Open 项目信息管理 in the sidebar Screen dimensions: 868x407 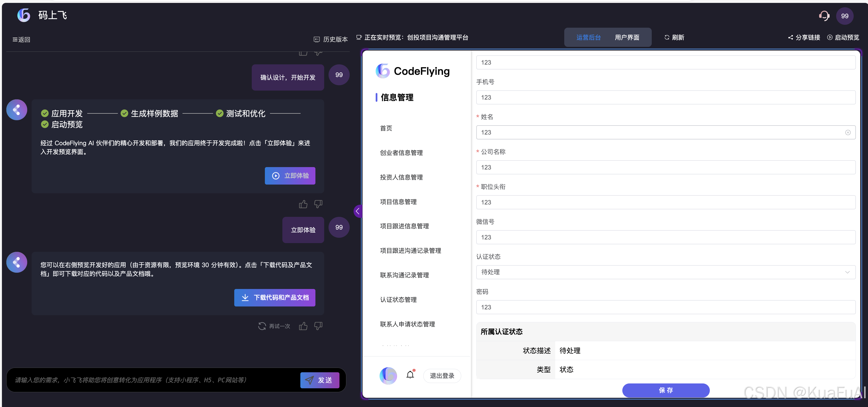[x=398, y=202]
